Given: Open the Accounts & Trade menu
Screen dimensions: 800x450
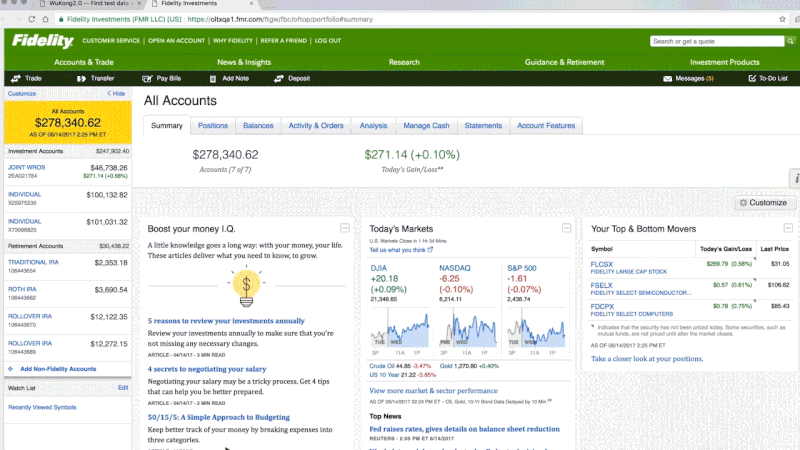Looking at the screenshot, I should [84, 62].
